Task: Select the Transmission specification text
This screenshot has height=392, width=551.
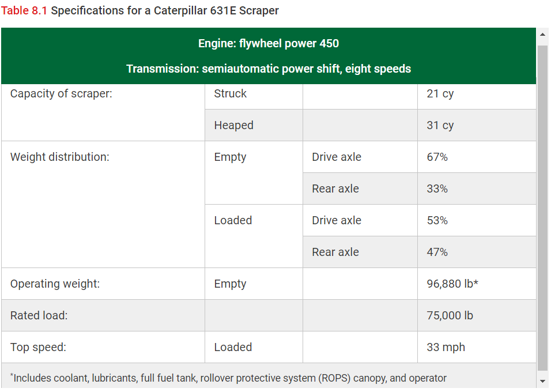Action: tap(269, 68)
